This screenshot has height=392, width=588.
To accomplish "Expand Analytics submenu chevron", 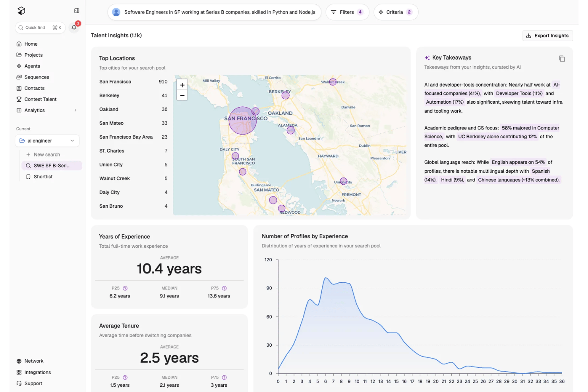I will tap(75, 110).
